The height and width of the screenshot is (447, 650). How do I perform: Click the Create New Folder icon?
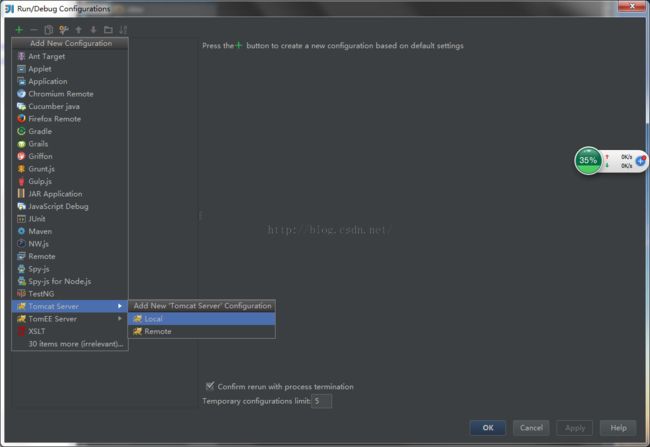(x=108, y=30)
